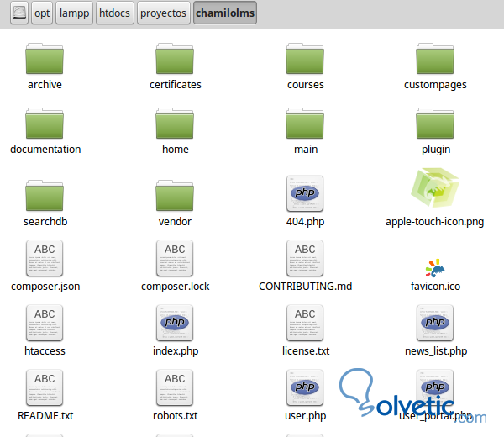Click the 'archive' folder name label

(45, 85)
